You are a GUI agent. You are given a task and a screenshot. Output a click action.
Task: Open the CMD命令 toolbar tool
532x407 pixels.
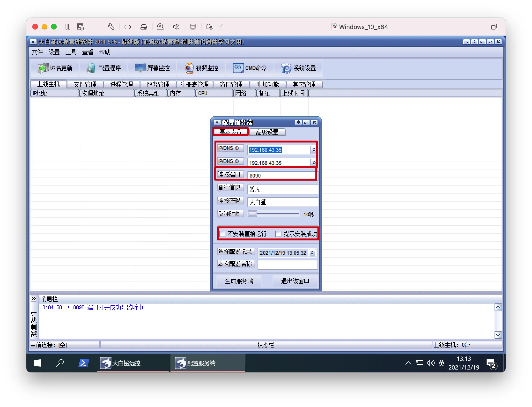[250, 68]
